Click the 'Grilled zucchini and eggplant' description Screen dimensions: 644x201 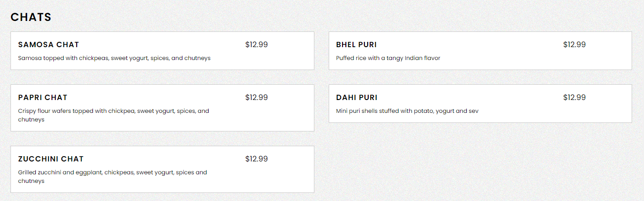pos(112,172)
